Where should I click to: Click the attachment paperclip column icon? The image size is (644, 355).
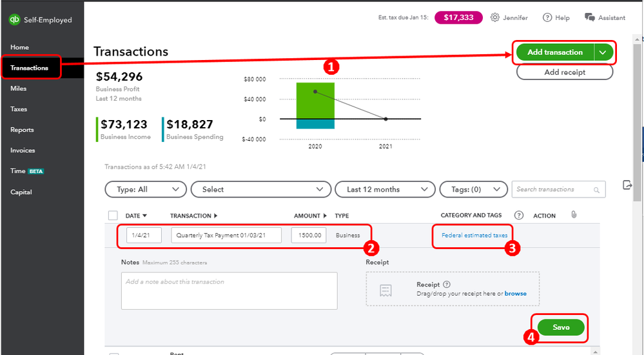572,215
